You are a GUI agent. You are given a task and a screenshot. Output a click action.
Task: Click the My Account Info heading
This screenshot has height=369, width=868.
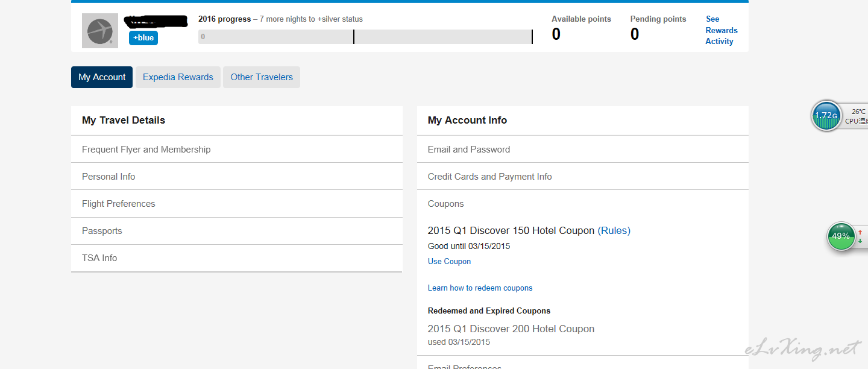pyautogui.click(x=467, y=121)
